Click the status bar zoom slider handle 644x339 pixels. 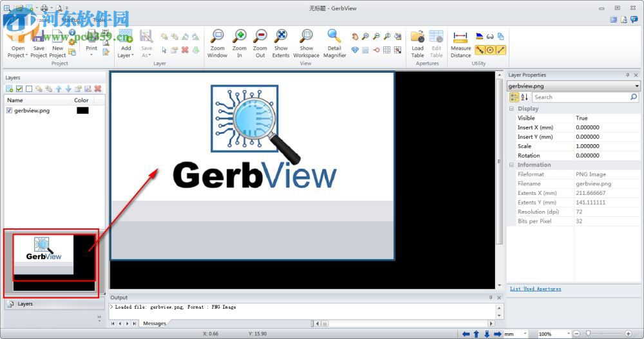tap(588, 334)
